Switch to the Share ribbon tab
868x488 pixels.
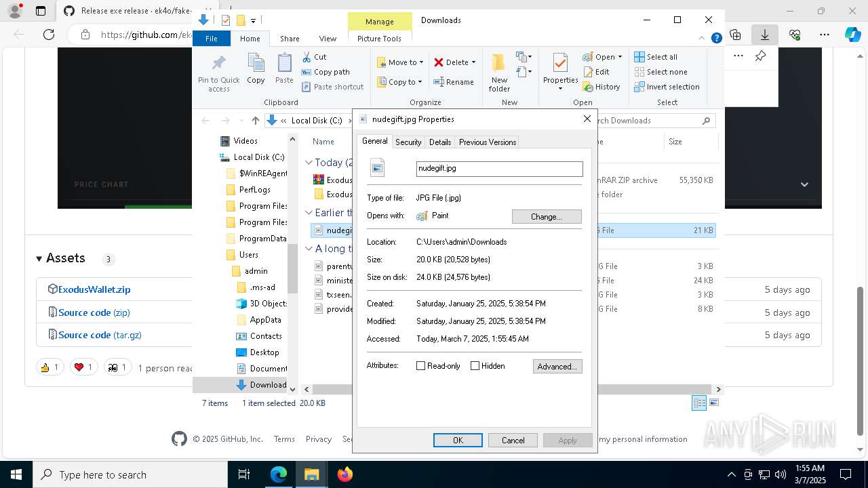[290, 39]
